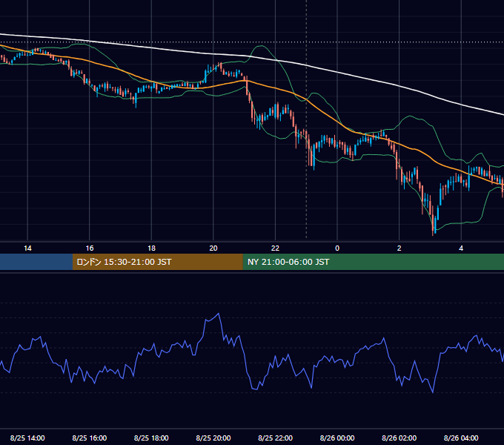The image size is (504, 445).
Task: Click the time axis label 20
Action: (x=213, y=248)
